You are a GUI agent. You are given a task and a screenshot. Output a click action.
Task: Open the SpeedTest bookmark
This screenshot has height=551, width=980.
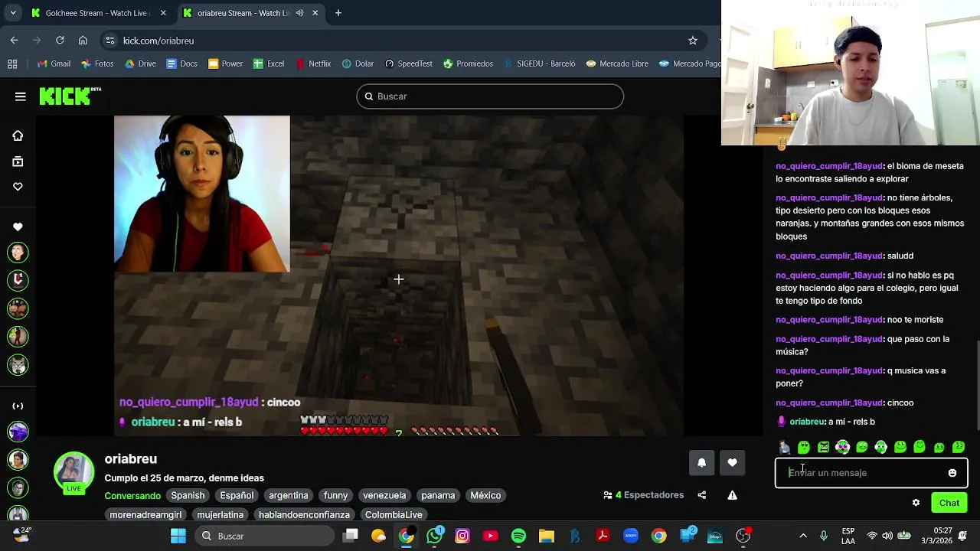coord(409,64)
